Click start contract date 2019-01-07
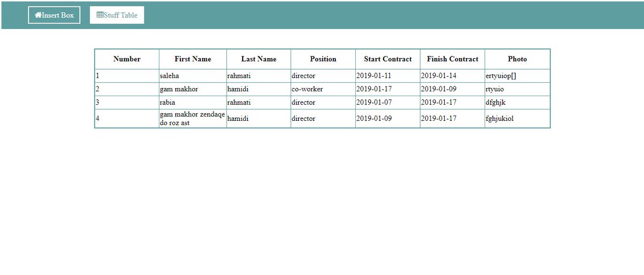The image size is (644, 275). click(388, 102)
